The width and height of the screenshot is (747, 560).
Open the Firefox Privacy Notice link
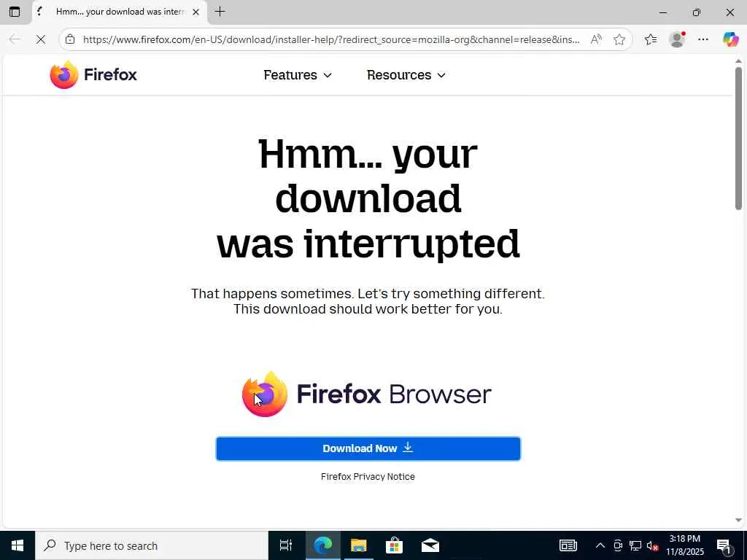[x=368, y=477]
